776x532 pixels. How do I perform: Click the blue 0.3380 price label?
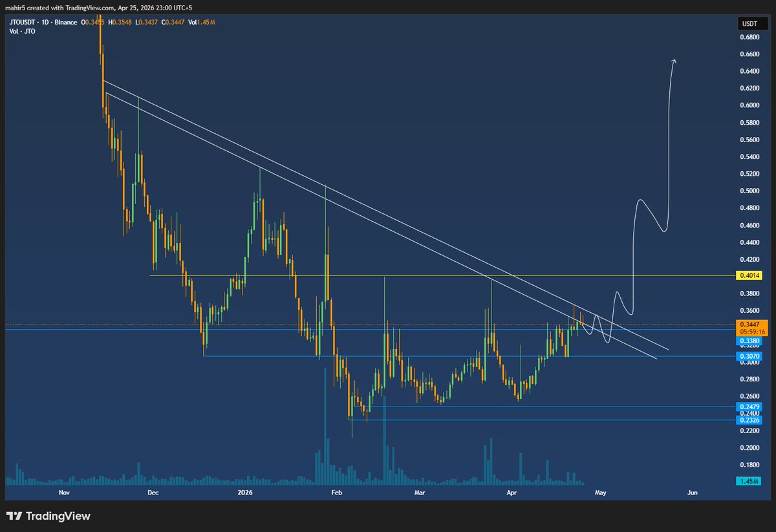[749, 340]
